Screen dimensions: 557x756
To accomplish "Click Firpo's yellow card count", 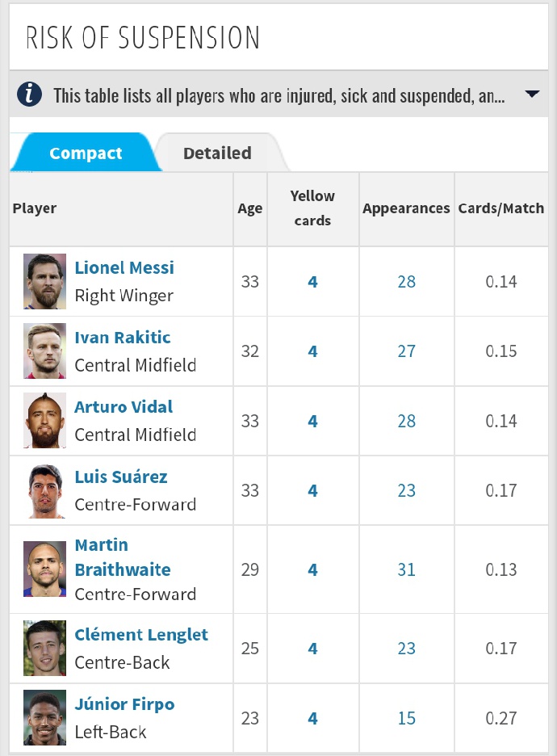I will (312, 718).
